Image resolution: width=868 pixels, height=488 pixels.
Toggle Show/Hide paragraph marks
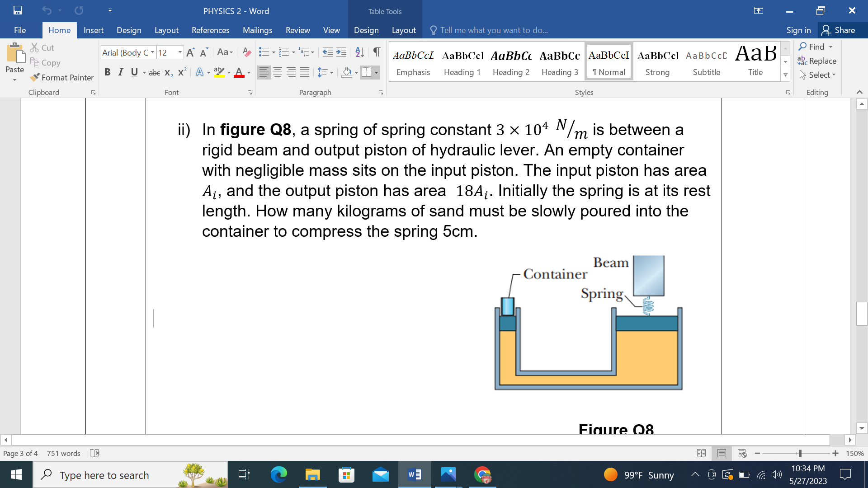[x=377, y=52]
